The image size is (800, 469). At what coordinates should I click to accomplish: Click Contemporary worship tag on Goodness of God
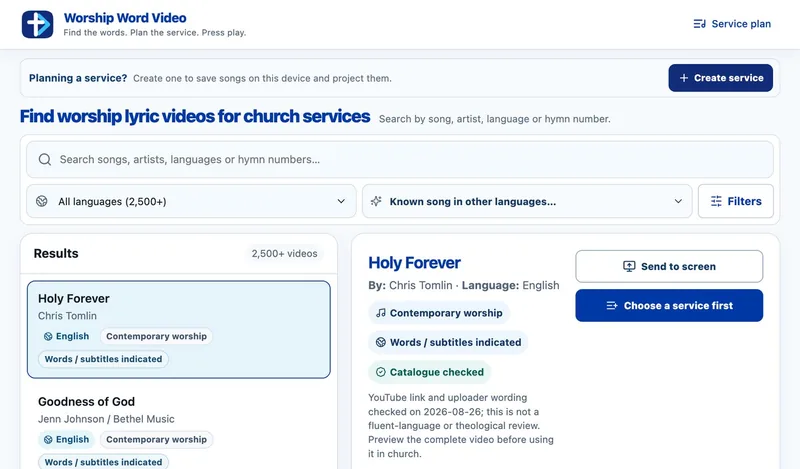tap(157, 439)
